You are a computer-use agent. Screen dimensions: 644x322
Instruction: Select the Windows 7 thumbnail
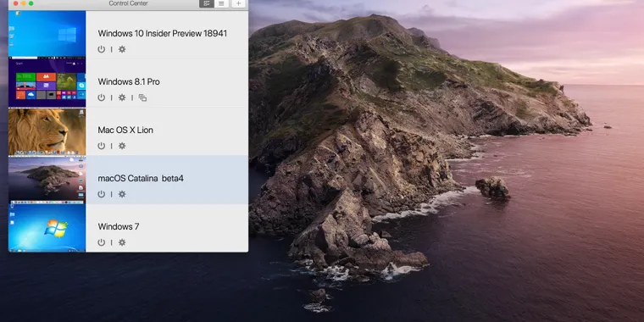coord(47,228)
